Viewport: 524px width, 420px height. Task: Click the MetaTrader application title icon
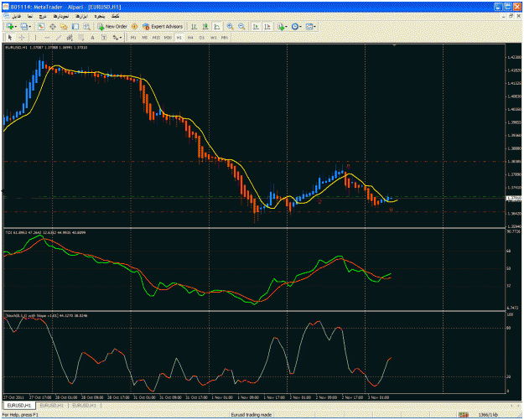(6, 7)
